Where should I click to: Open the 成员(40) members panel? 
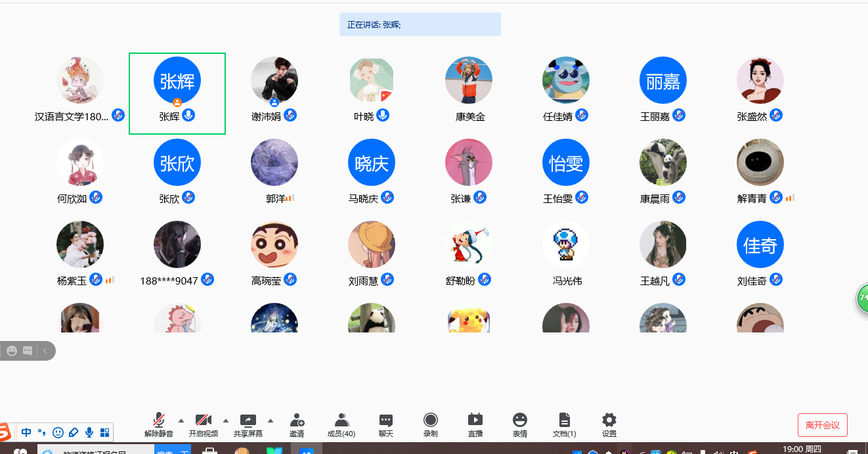tap(341, 420)
